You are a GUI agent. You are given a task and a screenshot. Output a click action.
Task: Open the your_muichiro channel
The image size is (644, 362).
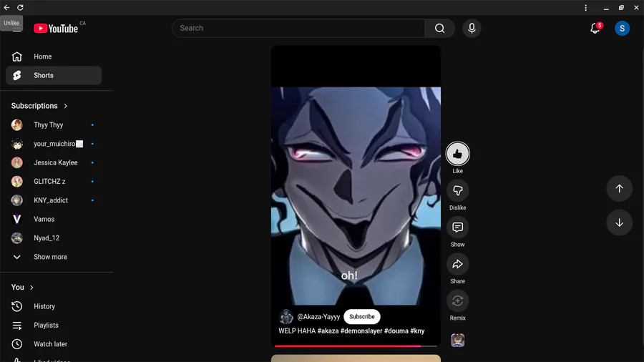pos(54,144)
